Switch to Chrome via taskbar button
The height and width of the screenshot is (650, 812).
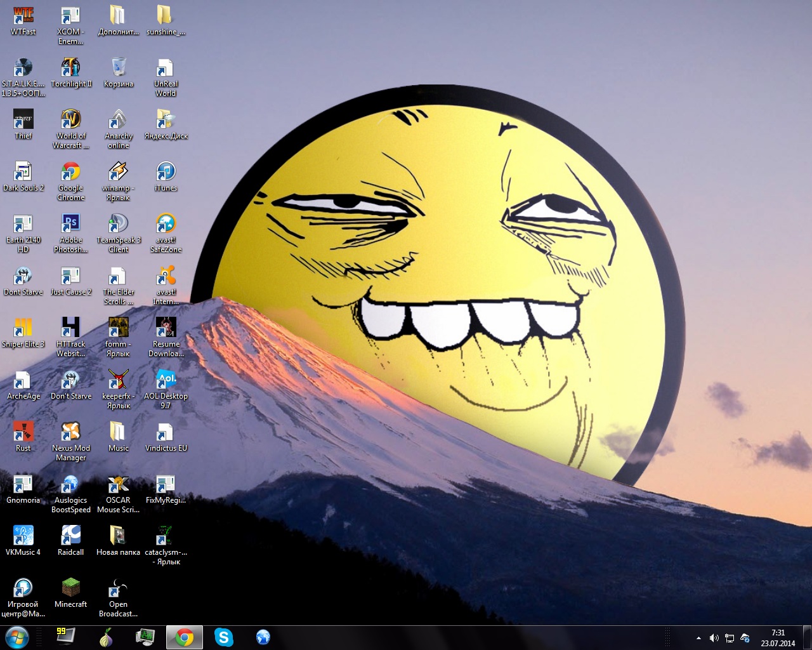185,637
